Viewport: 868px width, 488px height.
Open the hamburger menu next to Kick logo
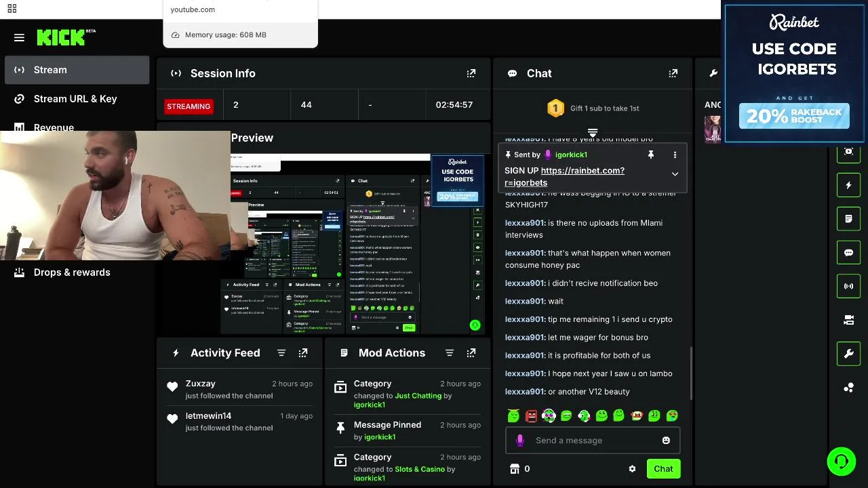(x=19, y=38)
